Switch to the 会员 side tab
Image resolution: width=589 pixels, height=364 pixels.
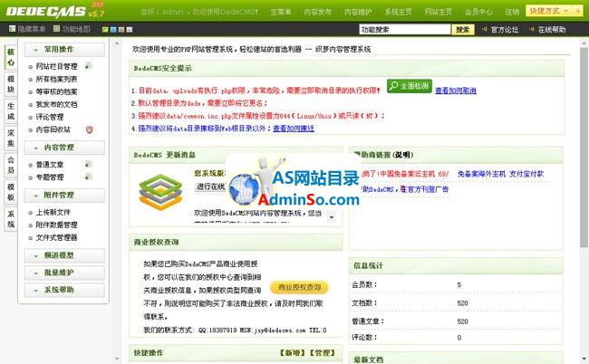(x=11, y=165)
